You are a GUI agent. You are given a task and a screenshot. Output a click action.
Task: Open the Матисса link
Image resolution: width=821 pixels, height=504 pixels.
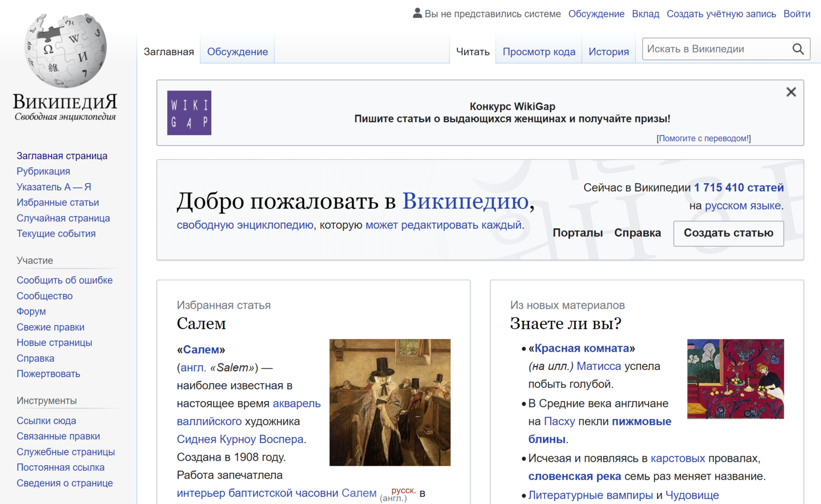click(599, 366)
